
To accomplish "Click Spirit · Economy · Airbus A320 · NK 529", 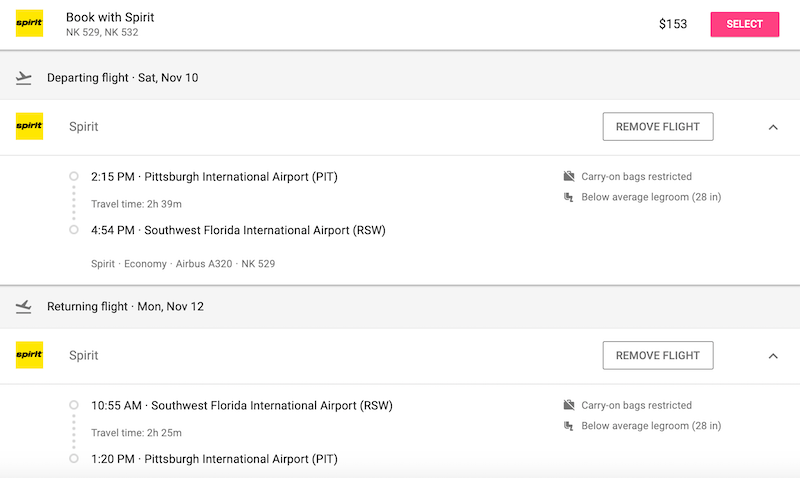I will (183, 264).
